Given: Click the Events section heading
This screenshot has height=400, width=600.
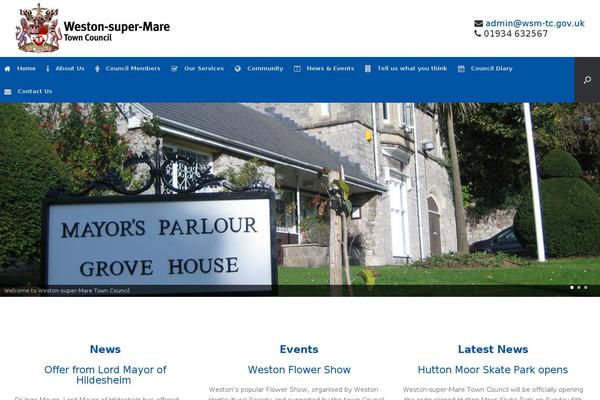Looking at the screenshot, I should click(x=299, y=349).
